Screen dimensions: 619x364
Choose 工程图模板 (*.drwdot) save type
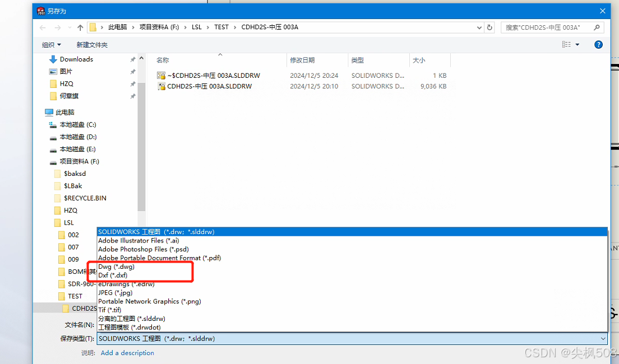352,328
